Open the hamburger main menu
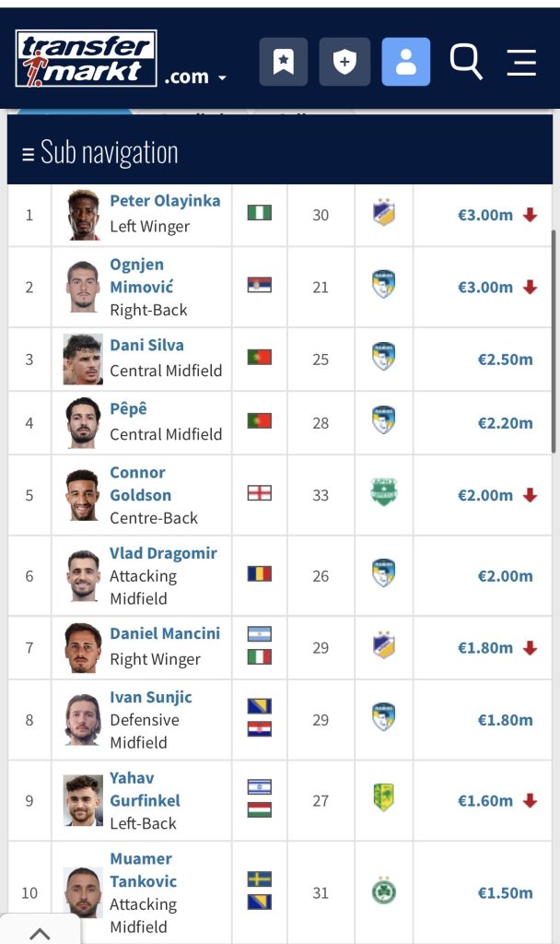The width and height of the screenshot is (560, 944). [x=521, y=62]
